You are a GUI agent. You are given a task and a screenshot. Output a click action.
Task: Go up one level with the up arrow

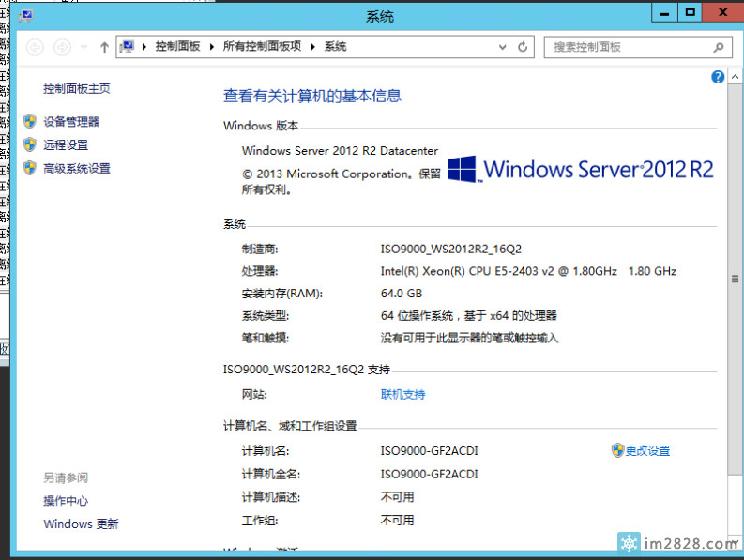(x=104, y=47)
